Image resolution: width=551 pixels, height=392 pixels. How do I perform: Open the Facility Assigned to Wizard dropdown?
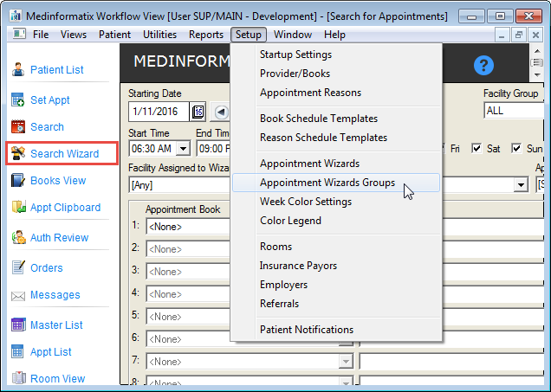tap(179, 184)
